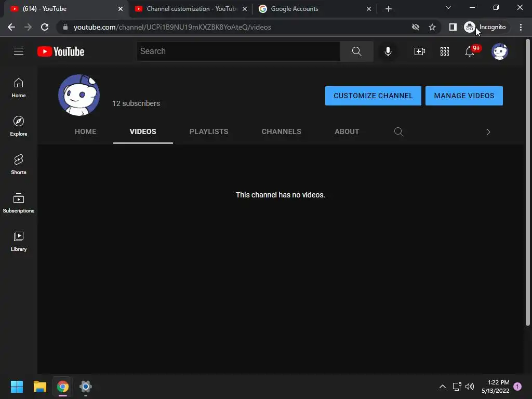Select the VIDEOS tab

(x=143, y=131)
